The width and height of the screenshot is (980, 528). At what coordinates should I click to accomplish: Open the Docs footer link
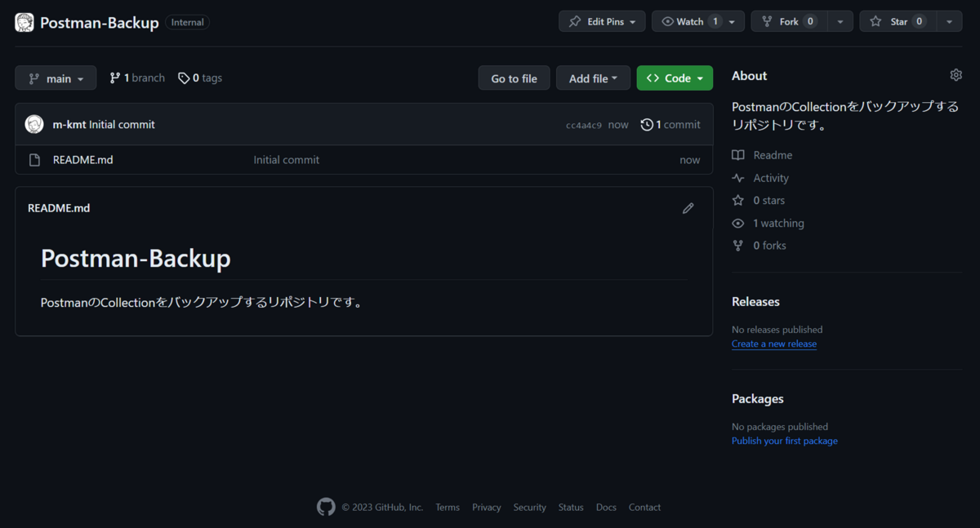tap(606, 508)
